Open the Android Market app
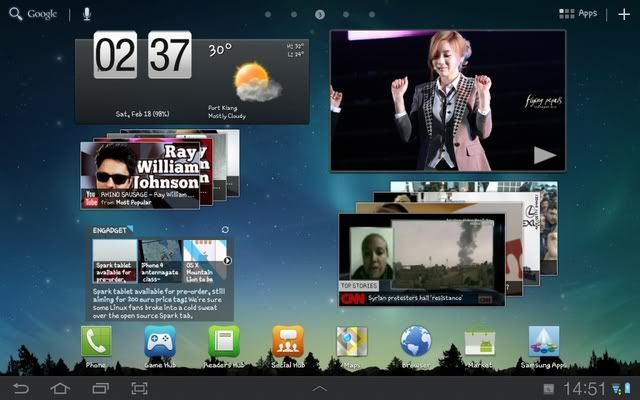This screenshot has width=640, height=400. click(480, 342)
